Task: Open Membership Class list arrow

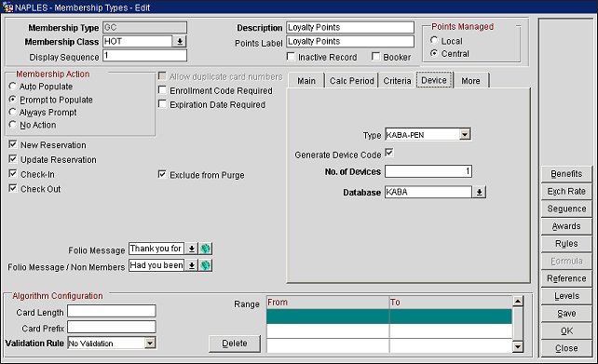Action: (x=179, y=41)
